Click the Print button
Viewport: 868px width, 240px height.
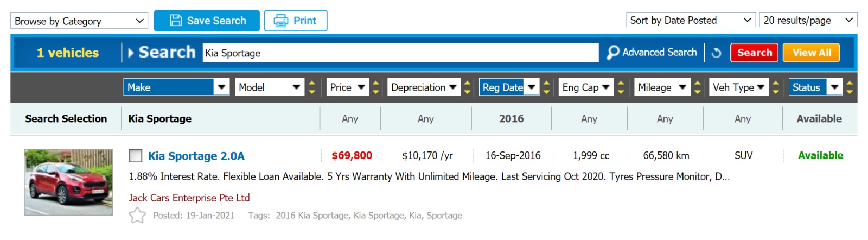point(296,21)
